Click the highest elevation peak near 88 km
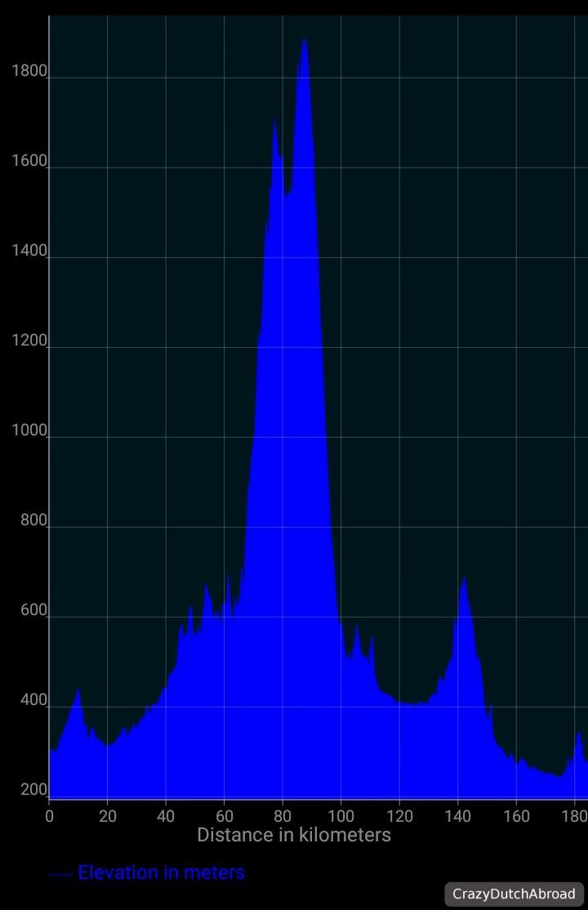The width and height of the screenshot is (588, 910). click(x=304, y=41)
